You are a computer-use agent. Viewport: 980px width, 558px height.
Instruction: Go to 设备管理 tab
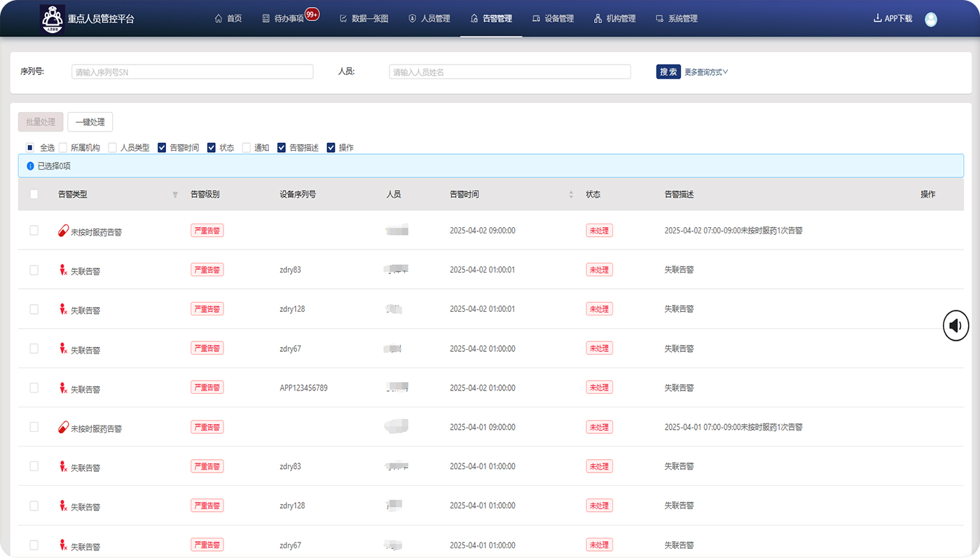pyautogui.click(x=553, y=19)
